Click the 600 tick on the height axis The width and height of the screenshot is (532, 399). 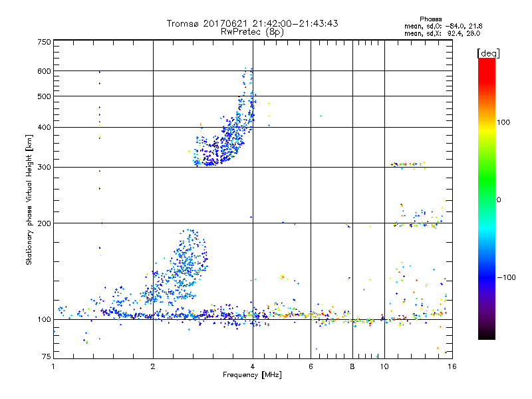[44, 71]
